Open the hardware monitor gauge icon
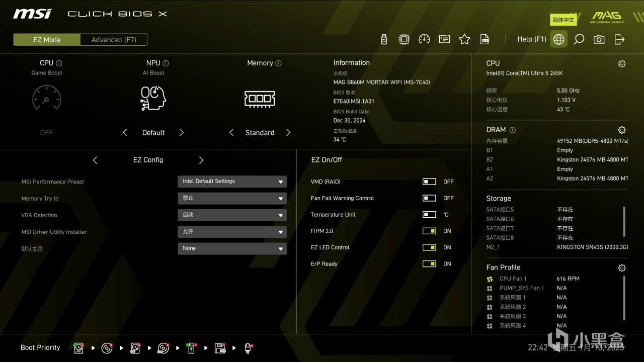Screen dimensions: 644x362 click(424, 39)
